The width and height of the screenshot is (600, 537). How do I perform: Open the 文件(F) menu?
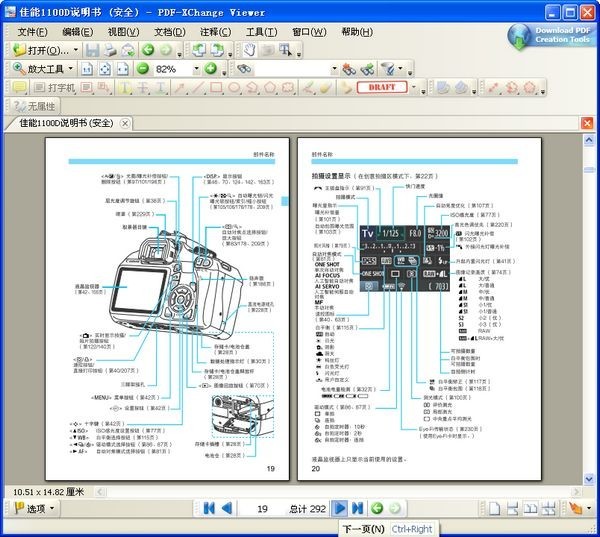33,32
